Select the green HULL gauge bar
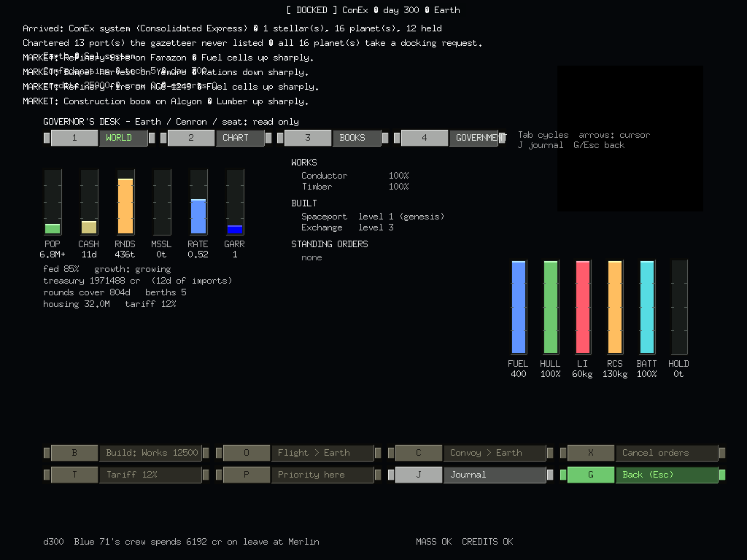Image resolution: width=747 pixels, height=560 pixels. (x=551, y=307)
